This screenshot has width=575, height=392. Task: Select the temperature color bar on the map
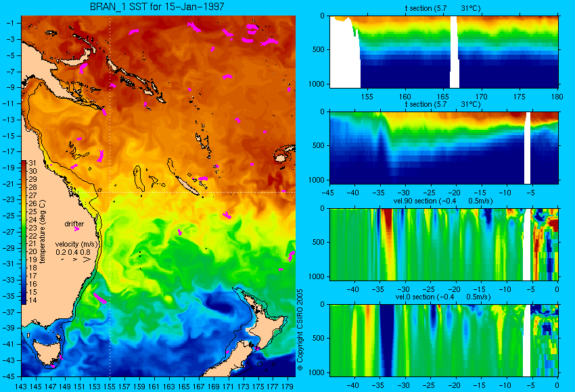click(24, 232)
